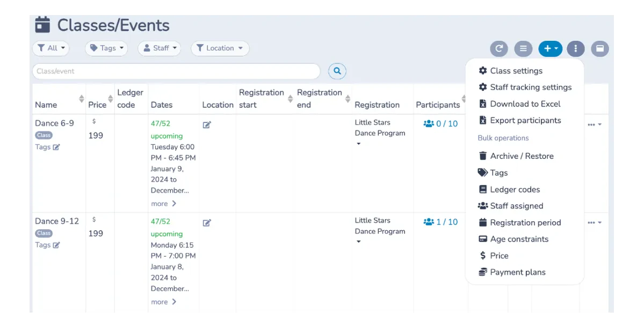Sort by Registration start column arrows
644x329 pixels.
coord(291,98)
